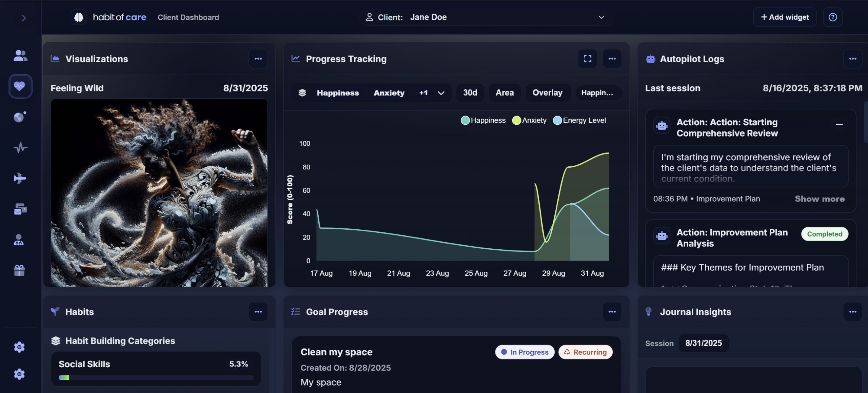Click Show more in autopilot log
This screenshot has height=393, width=868.
click(820, 199)
